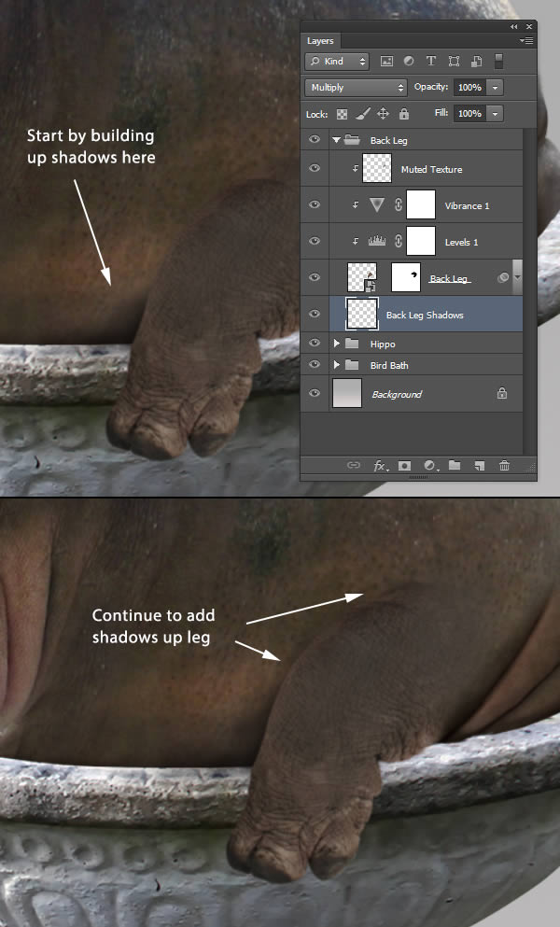This screenshot has height=927, width=560.
Task: Click the Vibrance 1 adjustment triangle icon
Action: coord(377,204)
